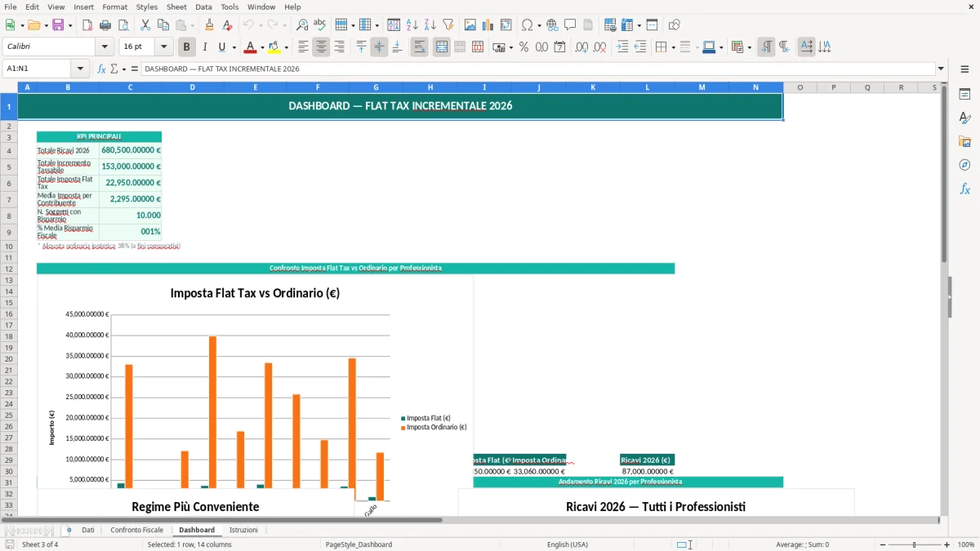
Task: Copy selection to clipboard
Action: (x=163, y=25)
